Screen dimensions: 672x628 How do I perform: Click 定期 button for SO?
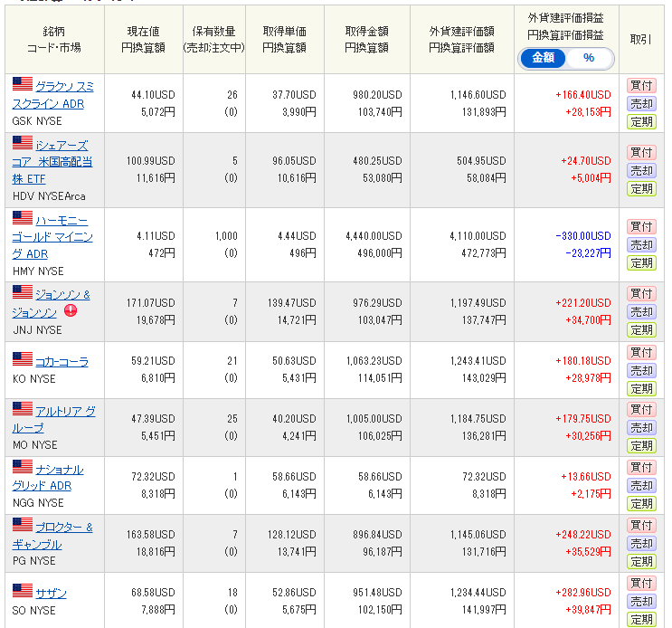click(641, 620)
